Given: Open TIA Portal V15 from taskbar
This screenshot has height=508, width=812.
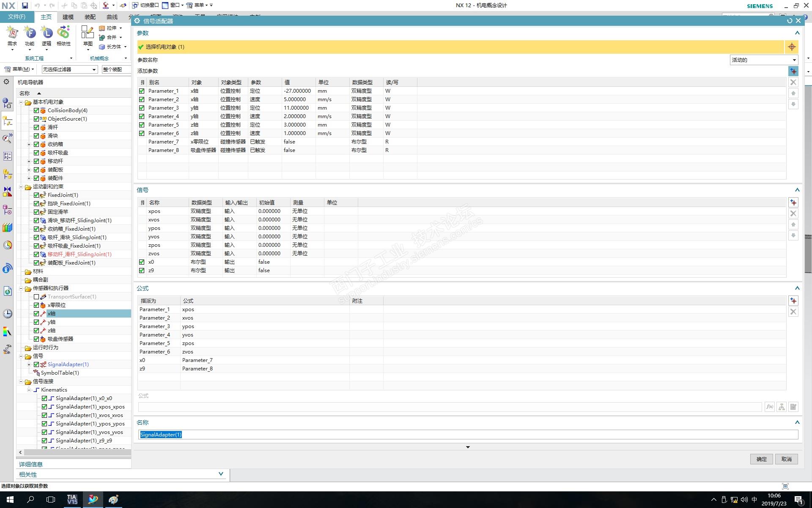Looking at the screenshot, I should [72, 500].
